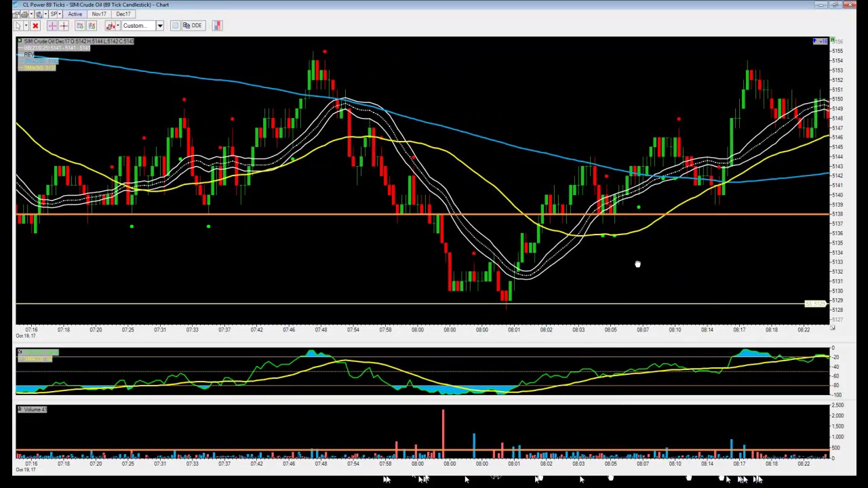Click the second chart study icon
868x488 pixels.
pos(92,26)
